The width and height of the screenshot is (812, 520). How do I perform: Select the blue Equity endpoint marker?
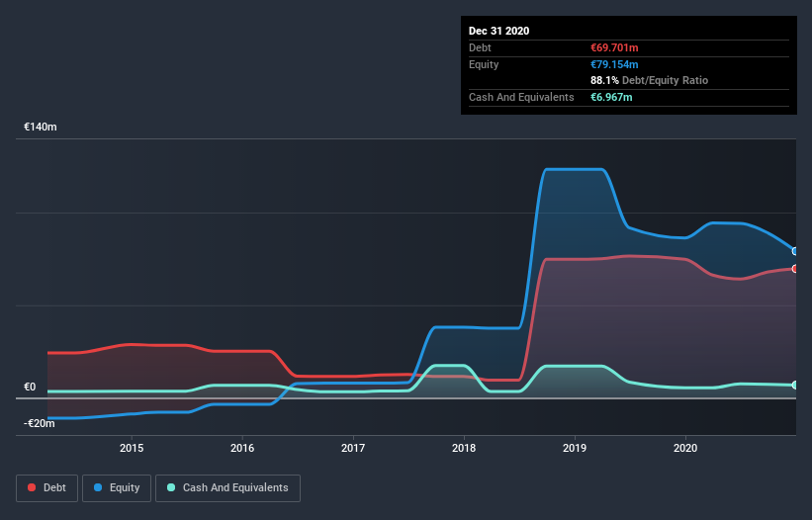tap(795, 251)
